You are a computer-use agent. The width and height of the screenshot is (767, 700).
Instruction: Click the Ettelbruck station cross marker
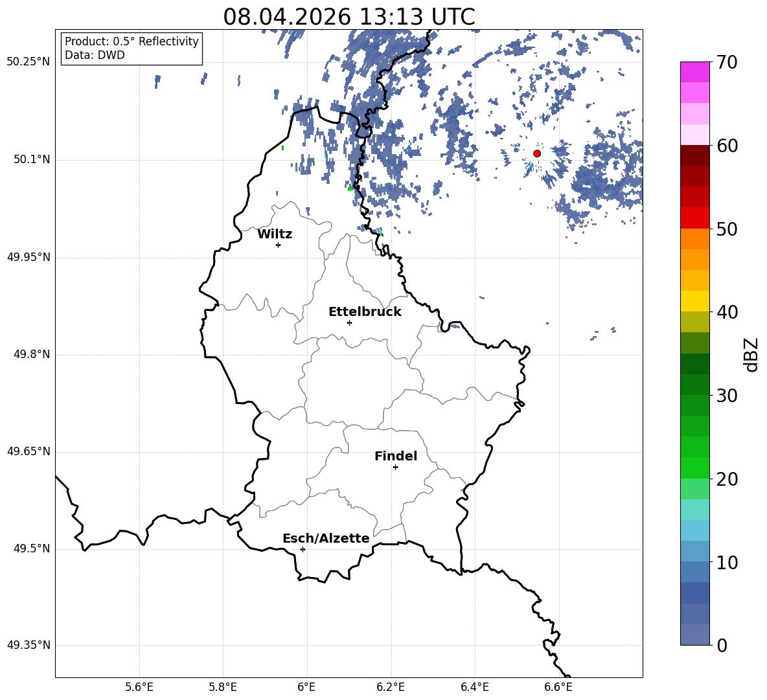[349, 322]
